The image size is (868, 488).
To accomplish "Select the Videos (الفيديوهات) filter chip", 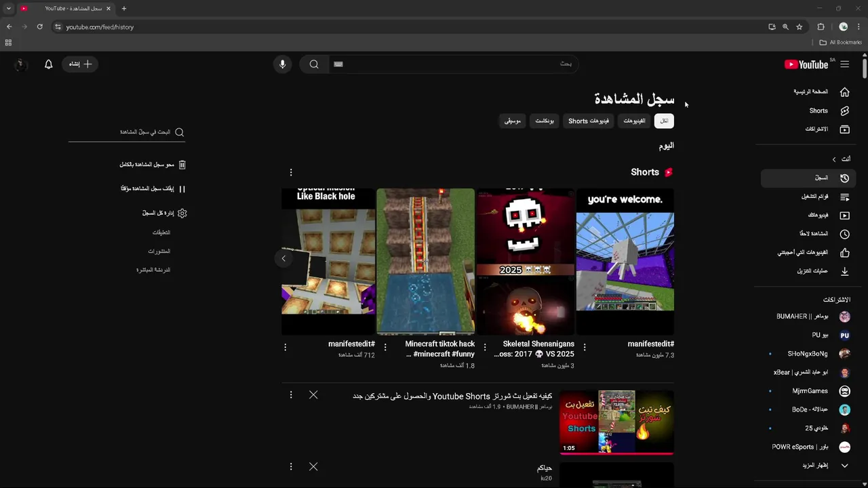I will pos(634,121).
